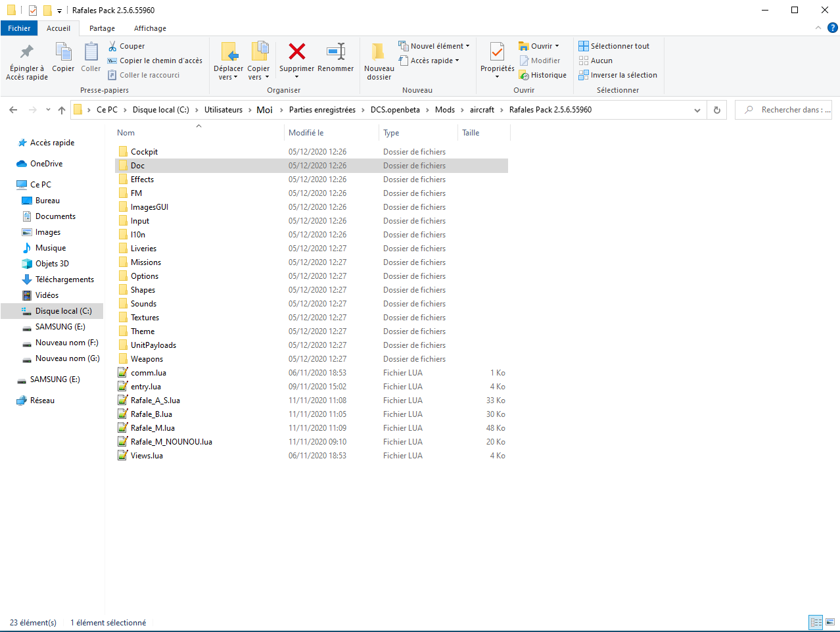Switch to large icons view layout
This screenshot has width=840, height=632.
pyautogui.click(x=830, y=622)
